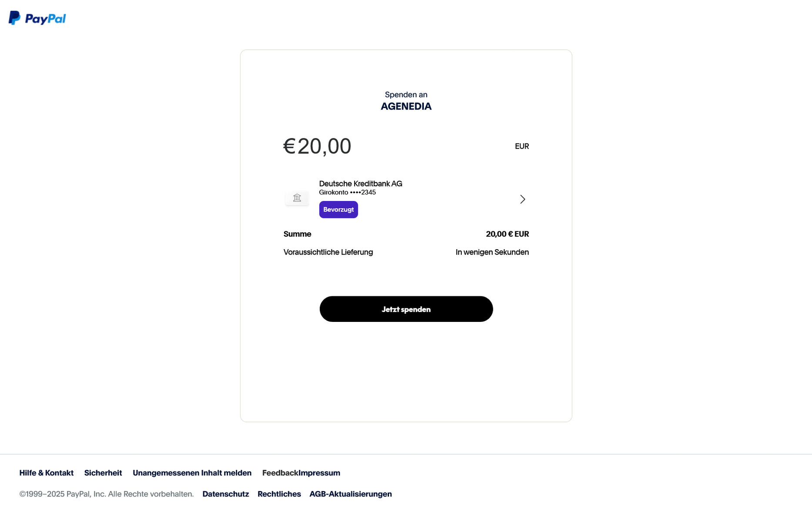The height and width of the screenshot is (522, 812).
Task: Open Rechtliches footer link
Action: [x=279, y=494]
